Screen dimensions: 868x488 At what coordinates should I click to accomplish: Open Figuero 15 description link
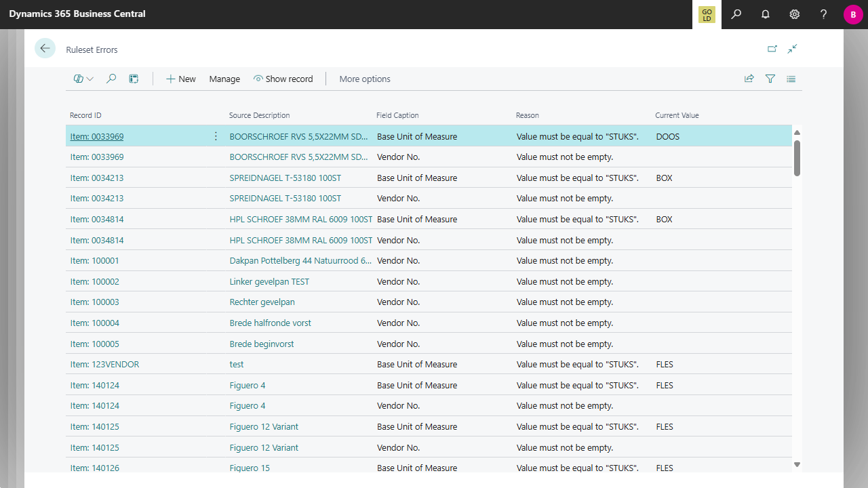tap(250, 468)
